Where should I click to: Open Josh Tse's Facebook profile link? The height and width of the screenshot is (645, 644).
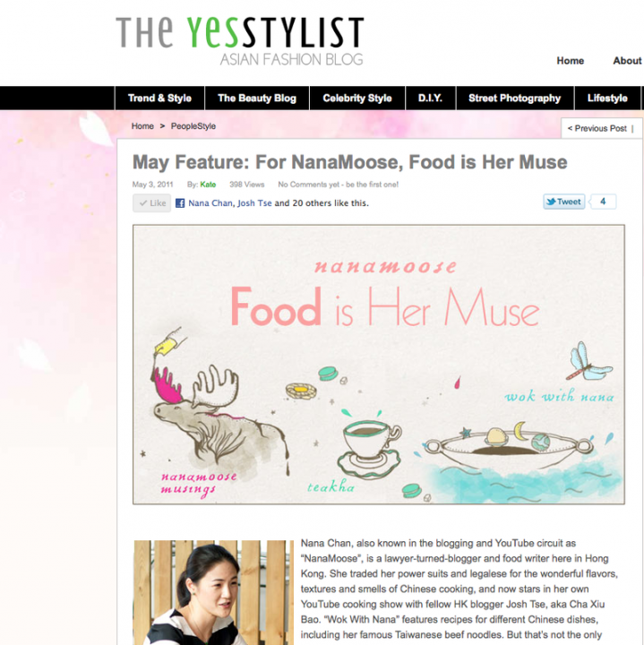click(x=254, y=202)
